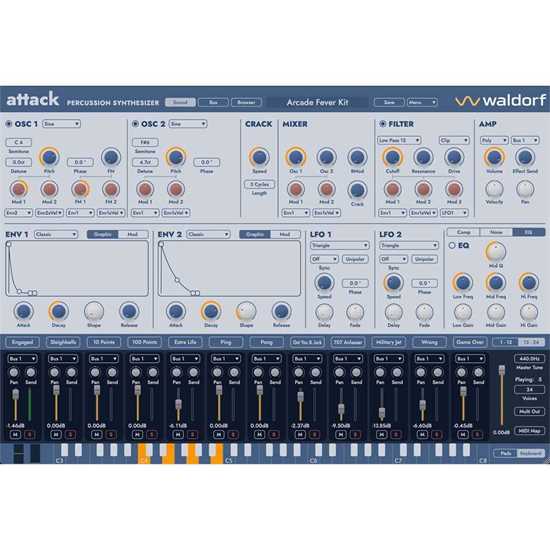Click the master volume fader
This screenshot has width=550, height=550.
click(502, 370)
